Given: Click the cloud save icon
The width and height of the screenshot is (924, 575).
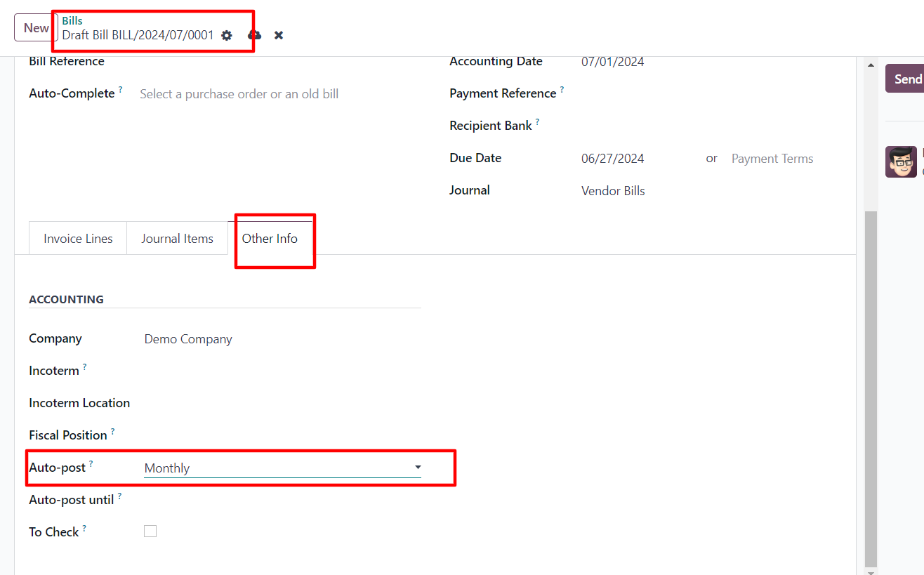Looking at the screenshot, I should point(254,35).
